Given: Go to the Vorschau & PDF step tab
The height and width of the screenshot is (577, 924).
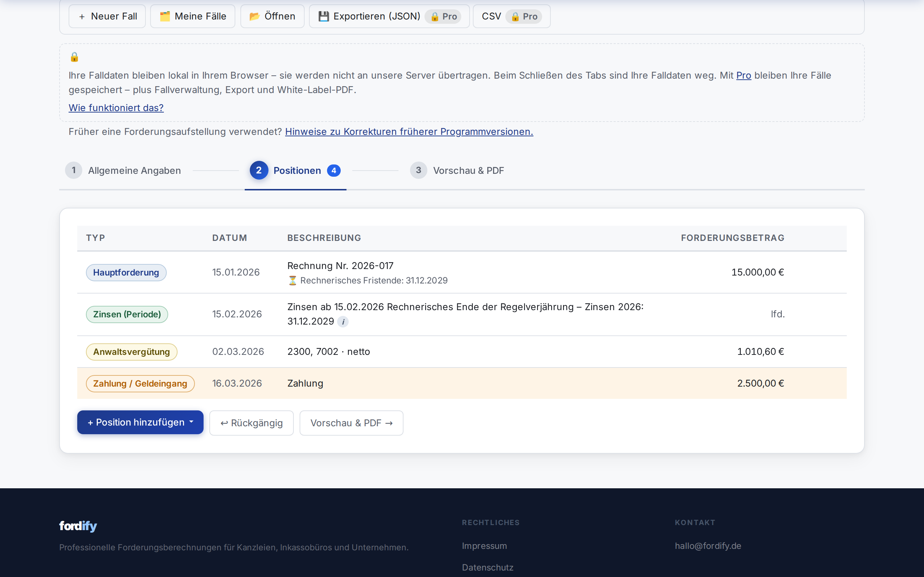Looking at the screenshot, I should (x=457, y=170).
